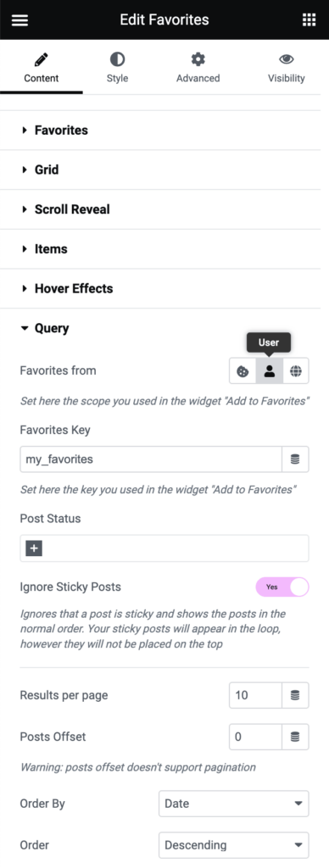Image resolution: width=329 pixels, height=868 pixels.
Task: Open the hamburger menu
Action: (20, 20)
